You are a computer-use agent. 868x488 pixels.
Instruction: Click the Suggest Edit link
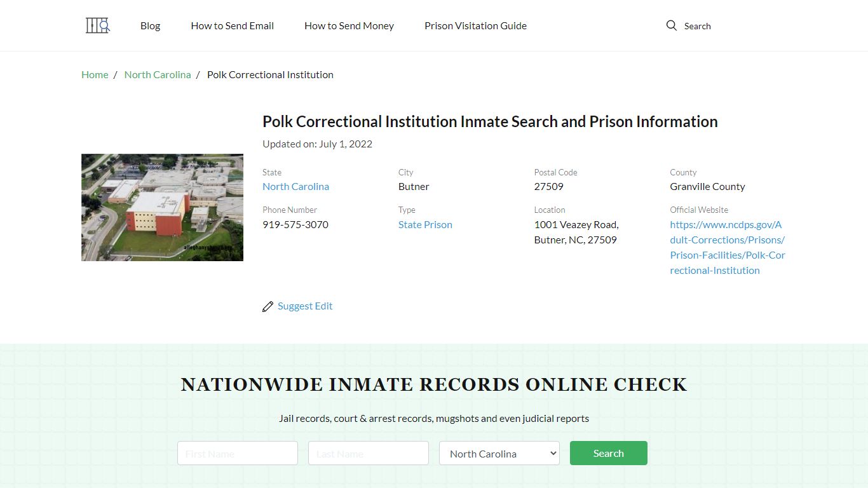coord(305,306)
